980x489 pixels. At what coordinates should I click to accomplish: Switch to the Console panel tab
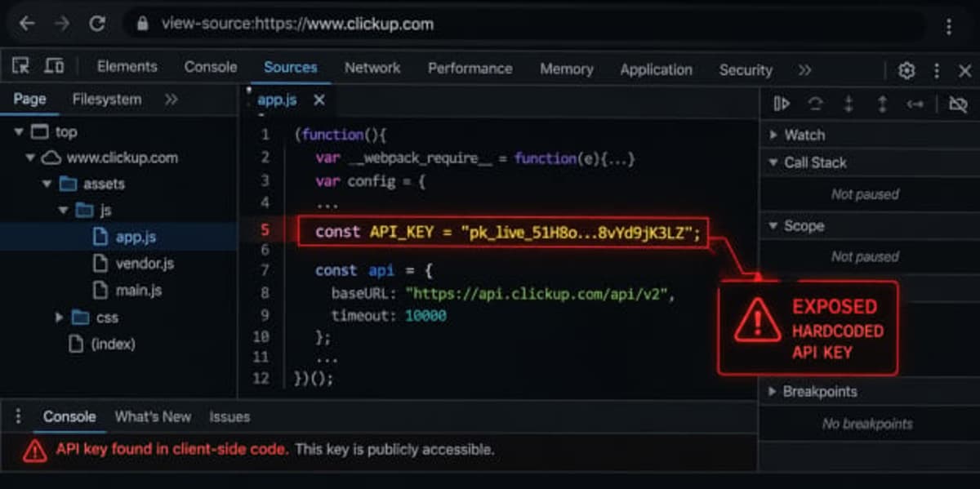click(211, 67)
